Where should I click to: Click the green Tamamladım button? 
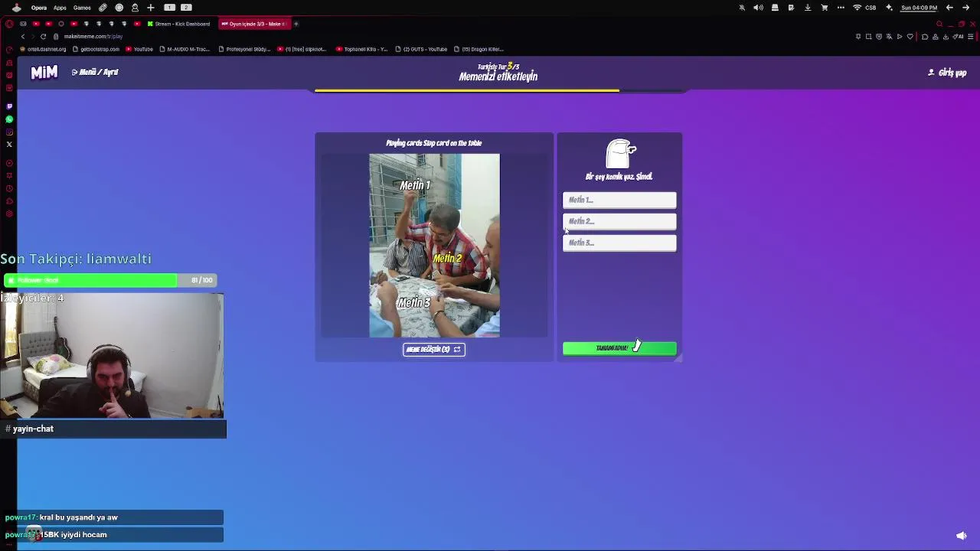point(619,348)
